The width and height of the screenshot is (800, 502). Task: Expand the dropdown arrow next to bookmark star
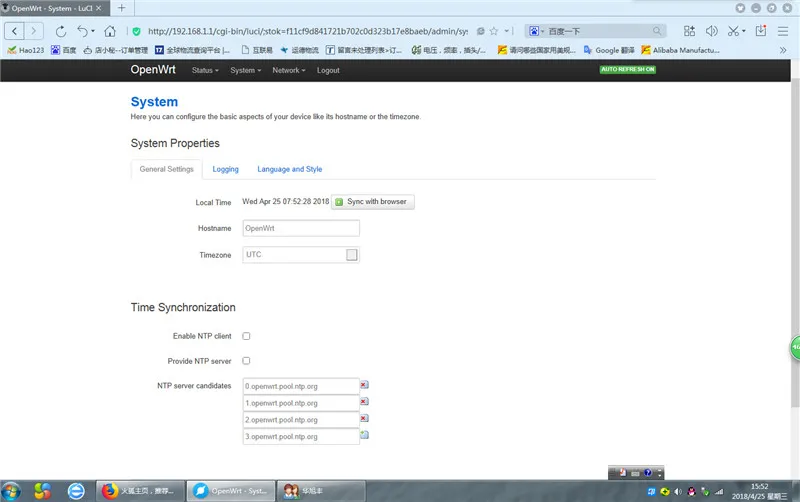[507, 31]
